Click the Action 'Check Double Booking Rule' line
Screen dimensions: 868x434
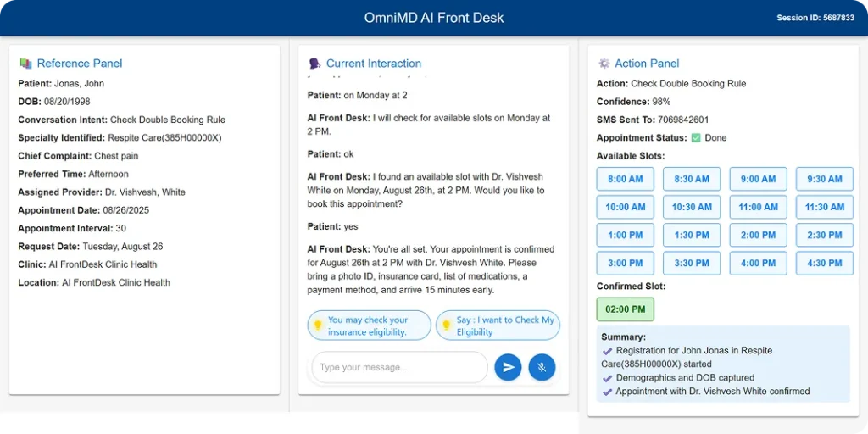[x=671, y=84]
